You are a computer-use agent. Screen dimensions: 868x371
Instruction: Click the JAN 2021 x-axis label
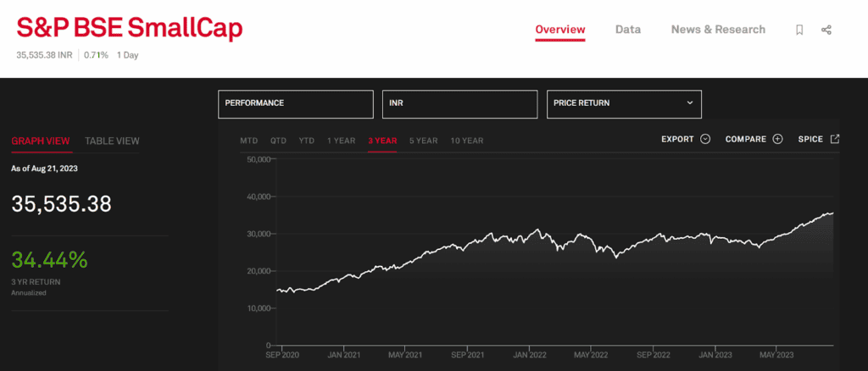tap(344, 354)
